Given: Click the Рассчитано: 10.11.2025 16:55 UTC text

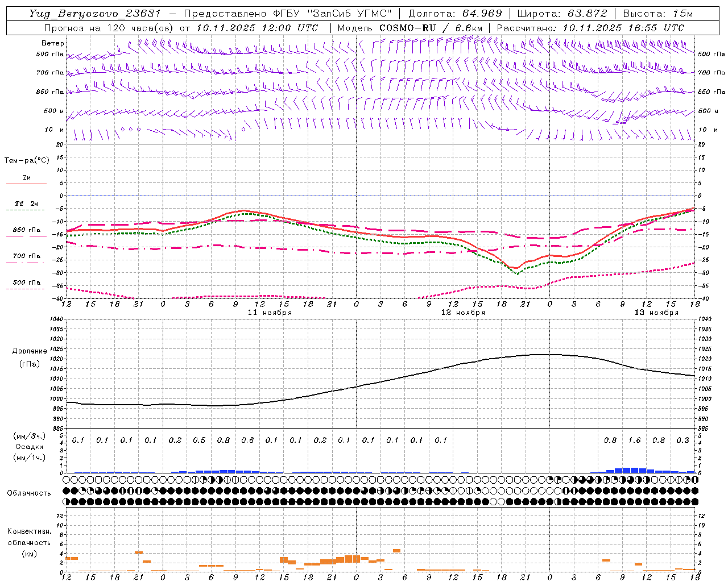Looking at the screenshot, I should pyautogui.click(x=590, y=28).
